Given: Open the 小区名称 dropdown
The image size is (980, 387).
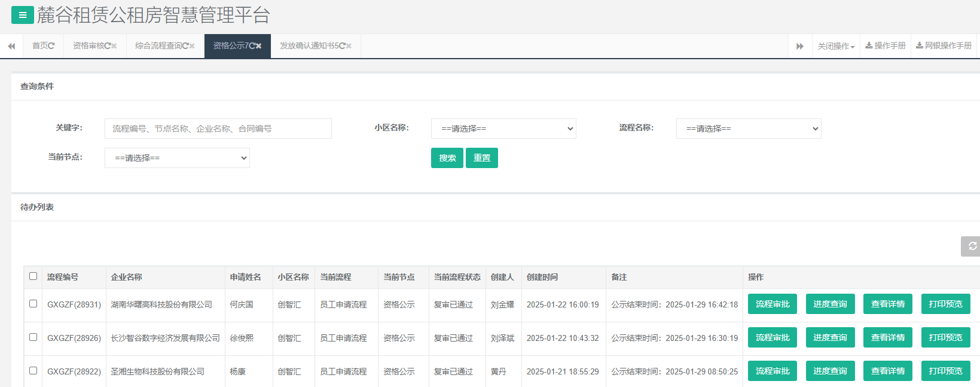Looking at the screenshot, I should pyautogui.click(x=503, y=129).
